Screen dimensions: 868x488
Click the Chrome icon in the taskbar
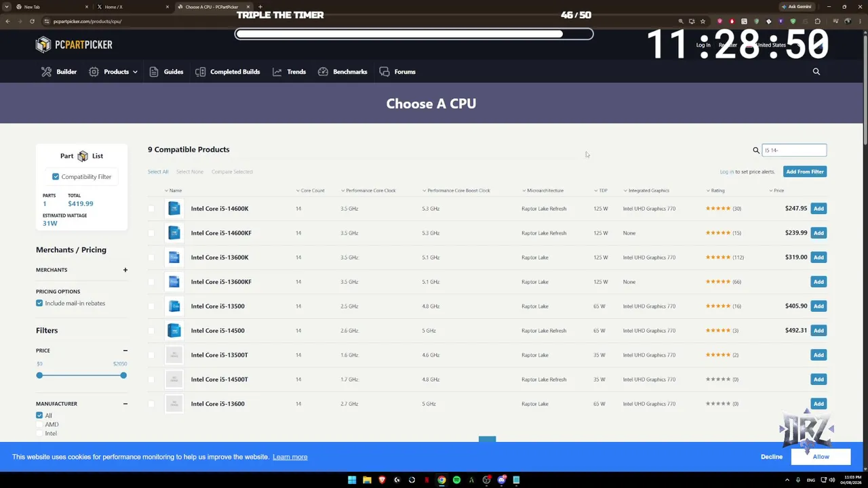pyautogui.click(x=441, y=480)
